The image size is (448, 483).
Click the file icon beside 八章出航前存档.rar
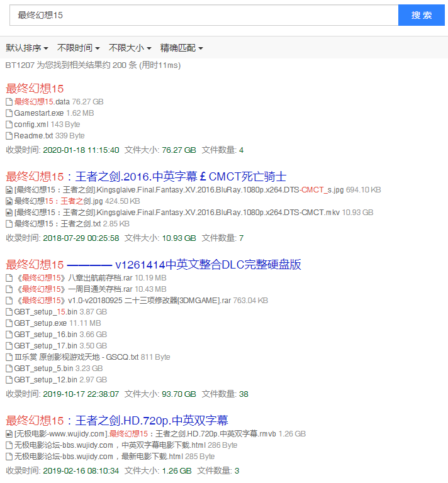(x=9, y=278)
